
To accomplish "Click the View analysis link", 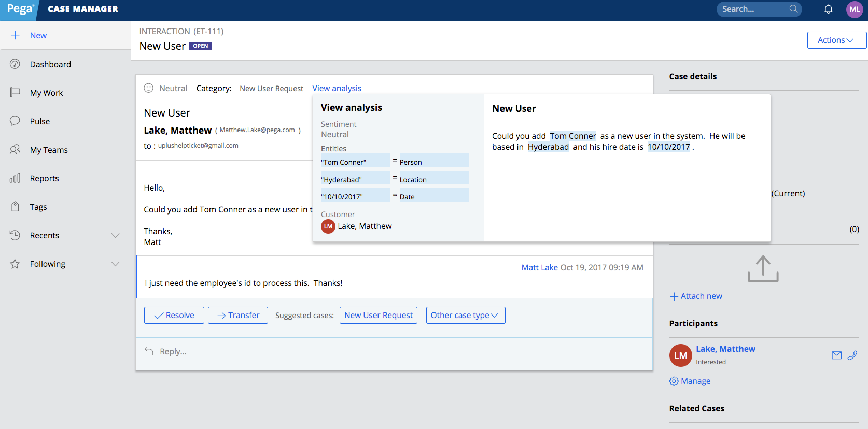I will 337,88.
